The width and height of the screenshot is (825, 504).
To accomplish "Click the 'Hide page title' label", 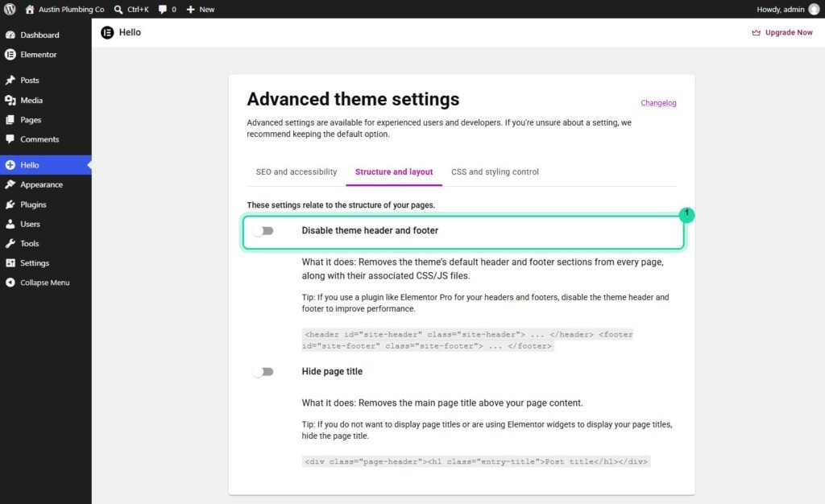I will coord(332,372).
